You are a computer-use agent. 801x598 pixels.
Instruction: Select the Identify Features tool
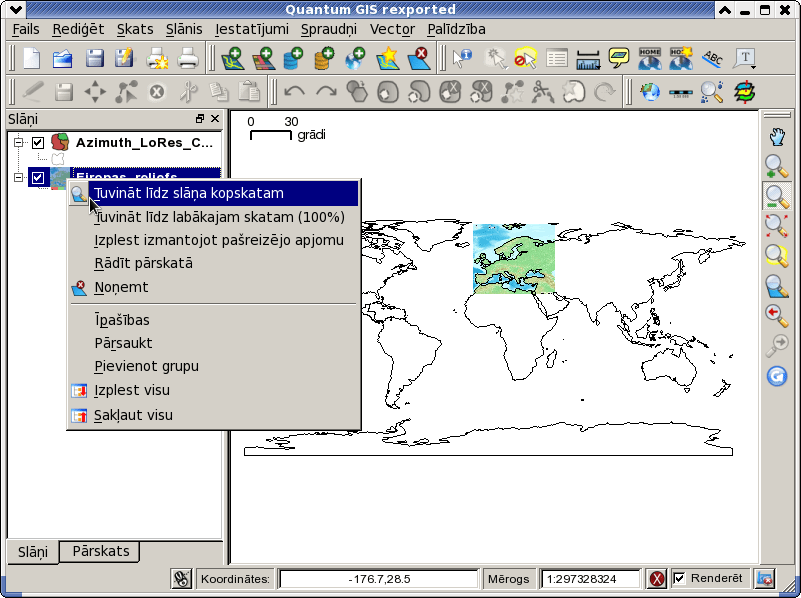pos(462,58)
